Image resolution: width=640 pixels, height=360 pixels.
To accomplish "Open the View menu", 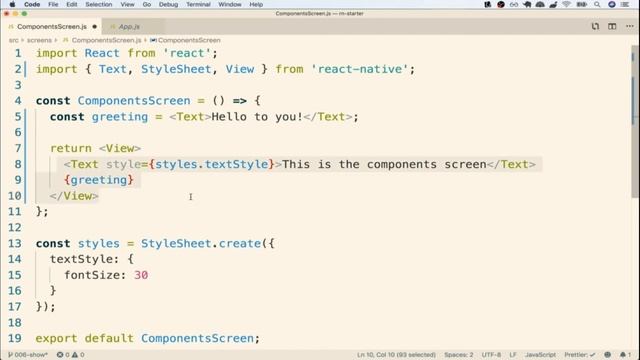I will click(127, 4).
